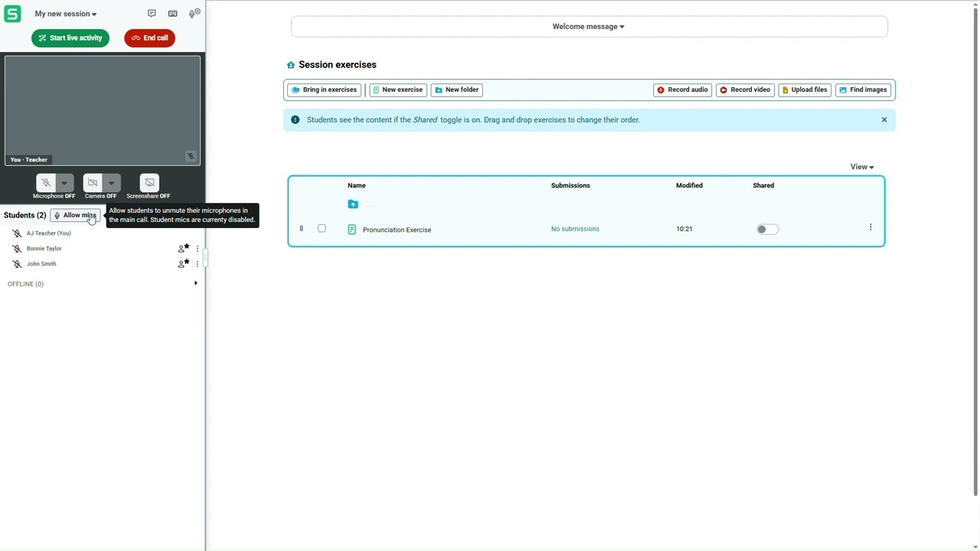
Task: Open the My new session dropdown
Action: coord(66,14)
